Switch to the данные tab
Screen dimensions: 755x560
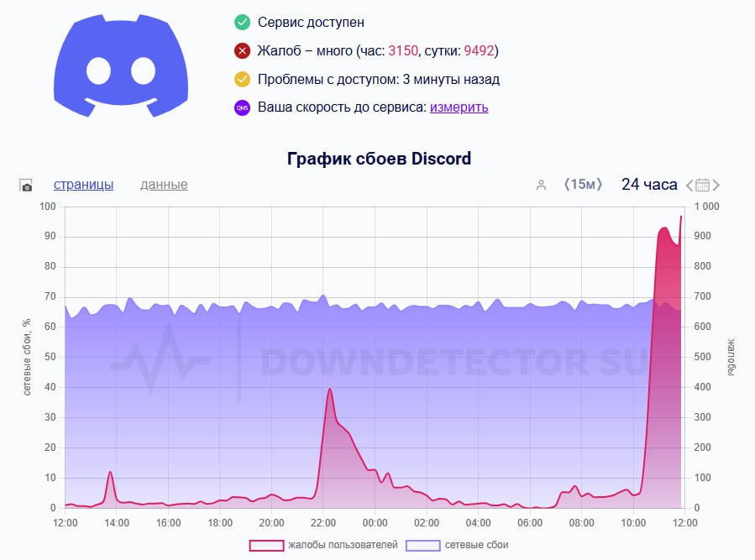click(164, 185)
